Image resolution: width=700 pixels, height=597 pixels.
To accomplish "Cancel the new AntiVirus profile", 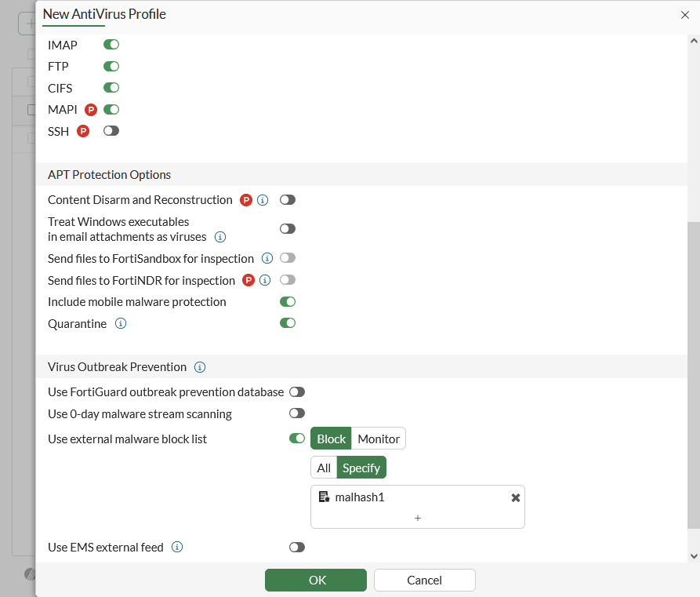I will pyautogui.click(x=425, y=581).
